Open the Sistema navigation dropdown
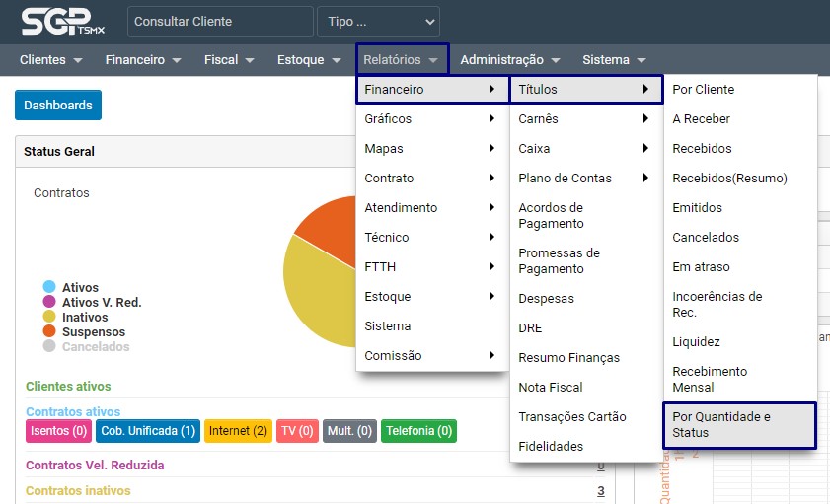Screen dimensions: 830x504 [x=614, y=60]
